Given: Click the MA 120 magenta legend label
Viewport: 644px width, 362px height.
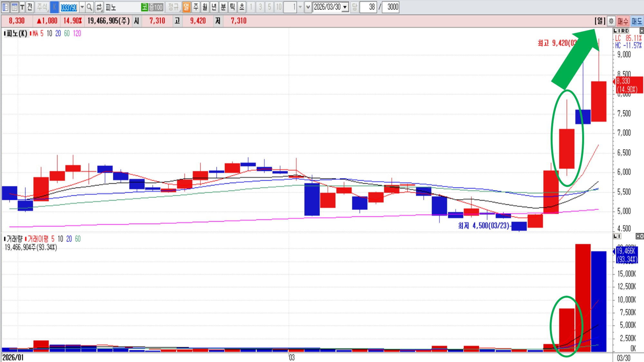Looking at the screenshot, I should tap(77, 33).
